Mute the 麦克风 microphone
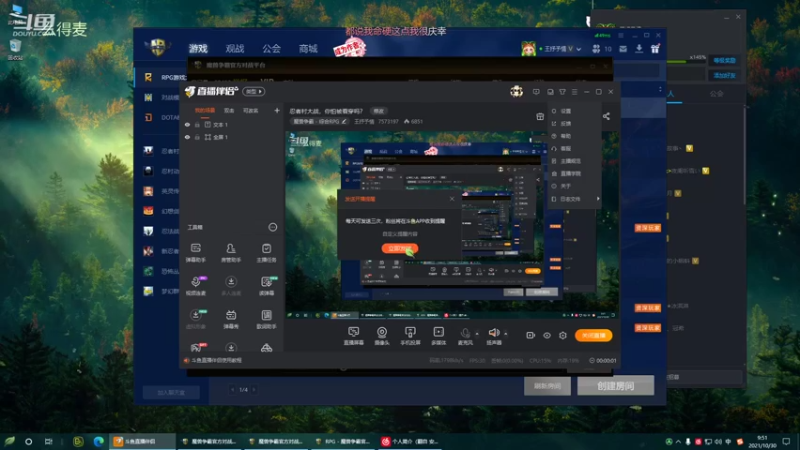Image resolution: width=800 pixels, height=450 pixels. point(465,333)
